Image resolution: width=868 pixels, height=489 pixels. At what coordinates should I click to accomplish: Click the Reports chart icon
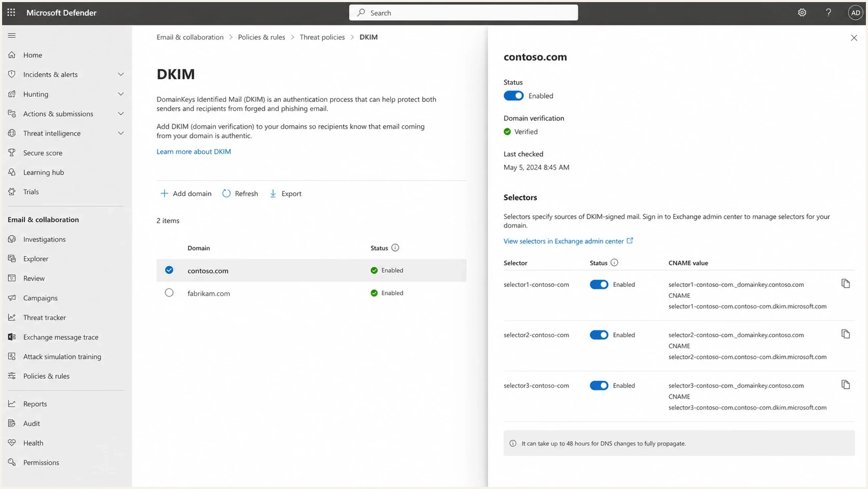coord(12,404)
